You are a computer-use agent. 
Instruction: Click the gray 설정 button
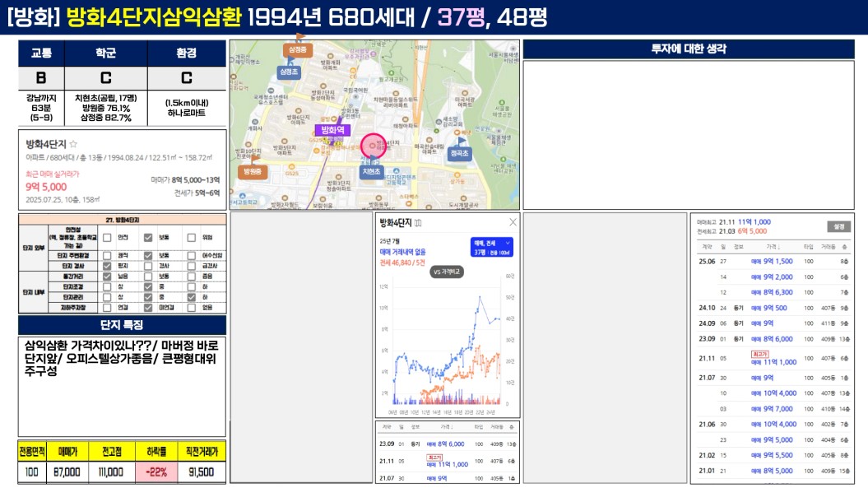[x=839, y=226]
